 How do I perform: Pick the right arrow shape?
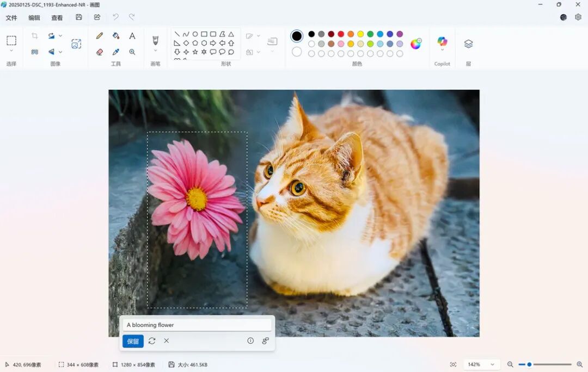click(x=213, y=43)
